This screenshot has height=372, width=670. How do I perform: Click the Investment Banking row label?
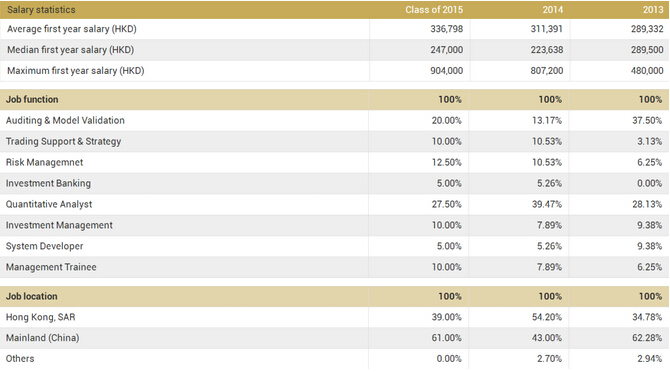[x=48, y=183]
